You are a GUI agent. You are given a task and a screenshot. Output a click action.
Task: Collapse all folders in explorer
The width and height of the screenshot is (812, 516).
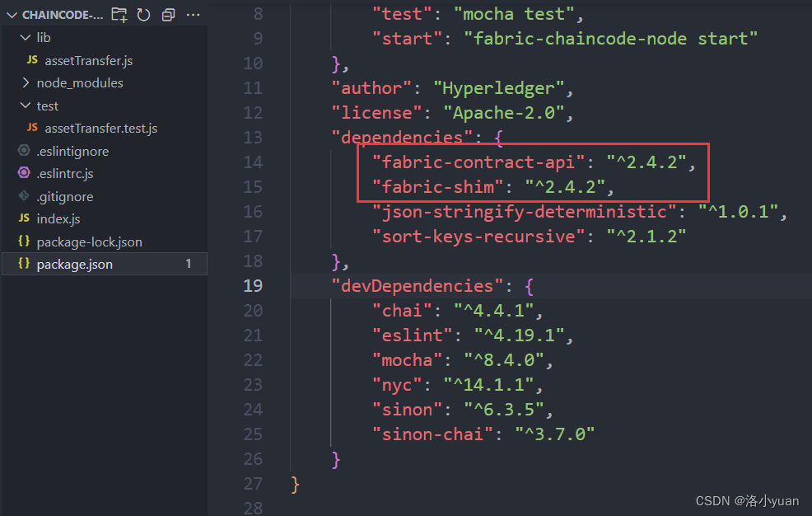click(168, 15)
